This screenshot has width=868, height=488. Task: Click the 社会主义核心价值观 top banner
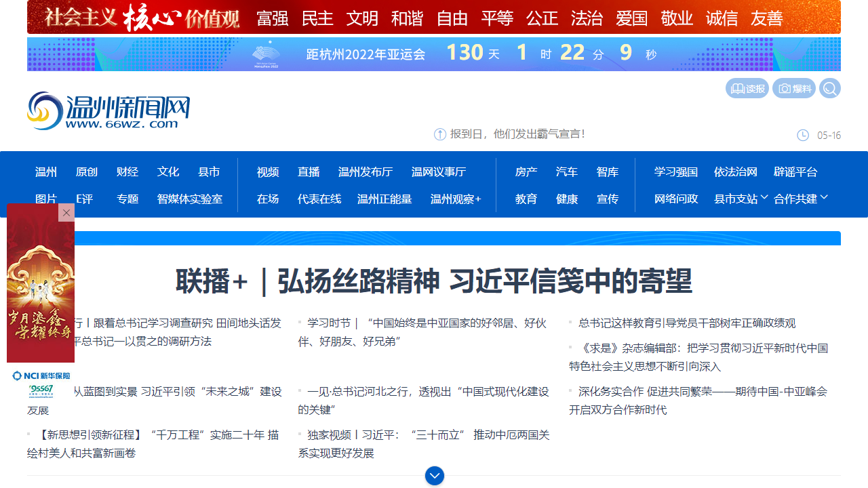(434, 17)
